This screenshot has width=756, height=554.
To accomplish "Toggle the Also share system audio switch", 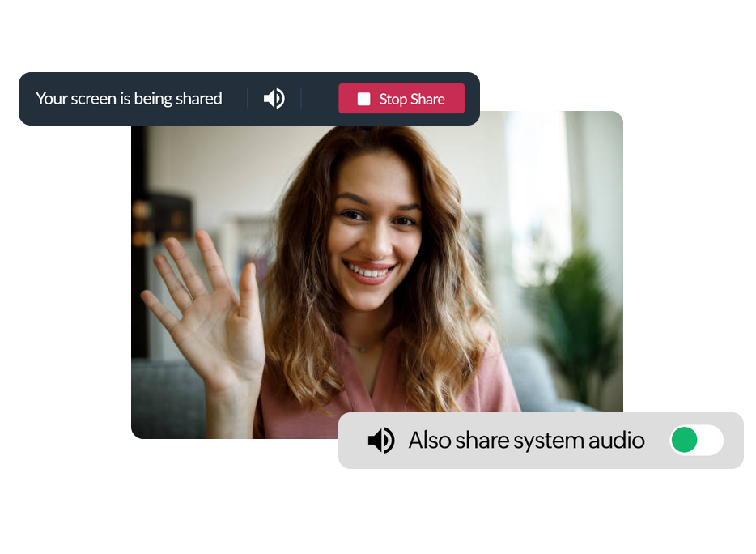I will pyautogui.click(x=697, y=440).
